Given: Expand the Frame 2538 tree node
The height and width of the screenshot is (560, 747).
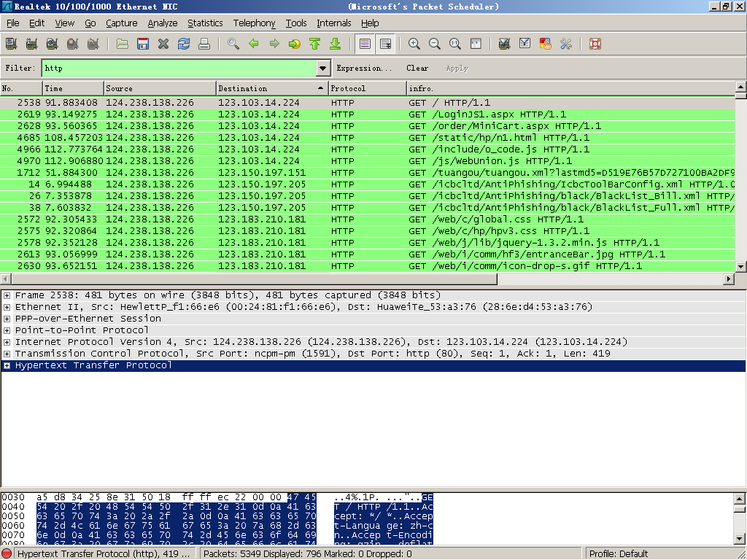Looking at the screenshot, I should click(7, 296).
